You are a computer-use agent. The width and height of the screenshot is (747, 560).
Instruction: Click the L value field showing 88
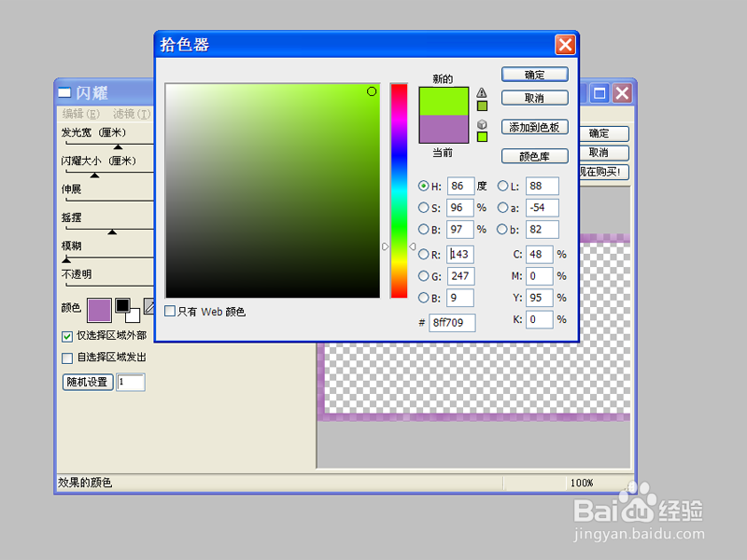(543, 186)
